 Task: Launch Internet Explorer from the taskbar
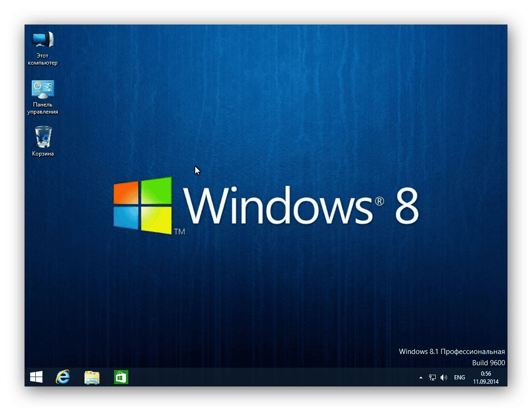[x=63, y=377]
